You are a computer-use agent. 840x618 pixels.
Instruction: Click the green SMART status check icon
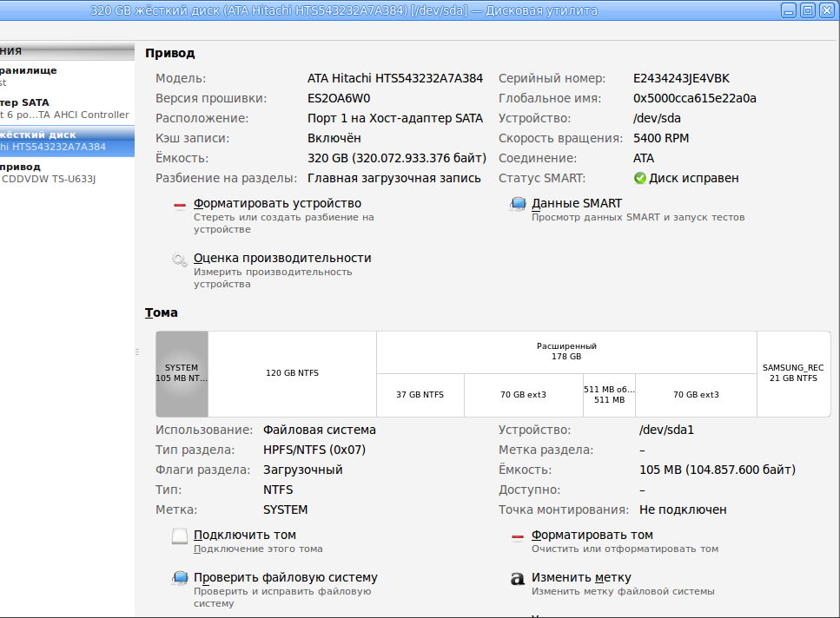coord(639,178)
